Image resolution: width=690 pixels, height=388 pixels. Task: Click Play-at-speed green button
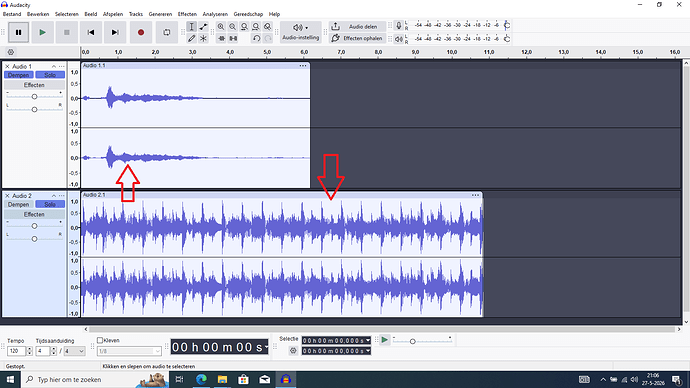click(384, 340)
